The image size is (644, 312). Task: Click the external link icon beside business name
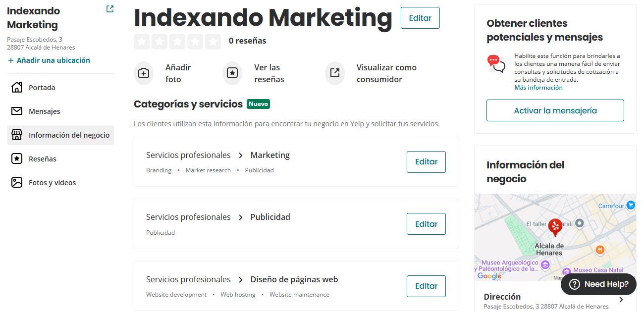[x=110, y=9]
